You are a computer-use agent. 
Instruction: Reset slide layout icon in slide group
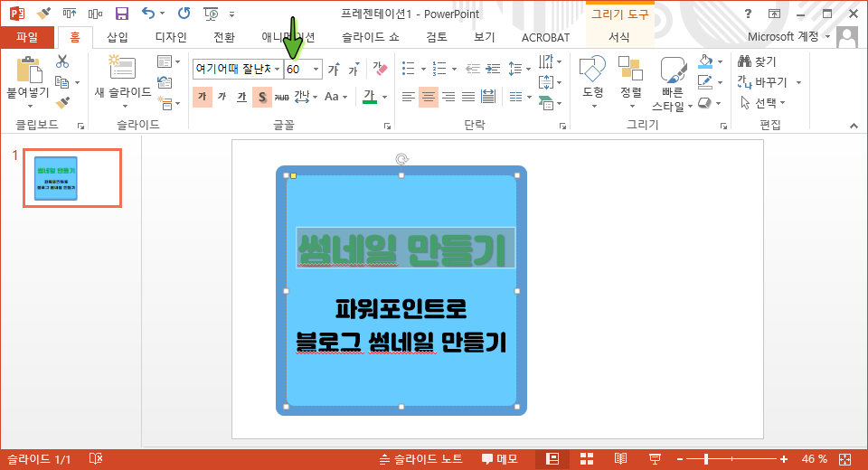[x=165, y=82]
